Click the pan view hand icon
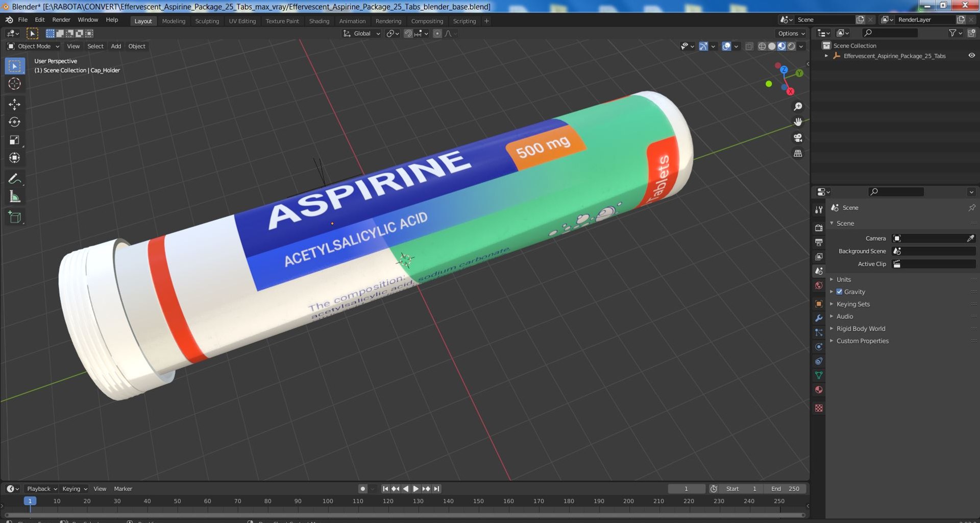Image resolution: width=980 pixels, height=523 pixels. (798, 122)
